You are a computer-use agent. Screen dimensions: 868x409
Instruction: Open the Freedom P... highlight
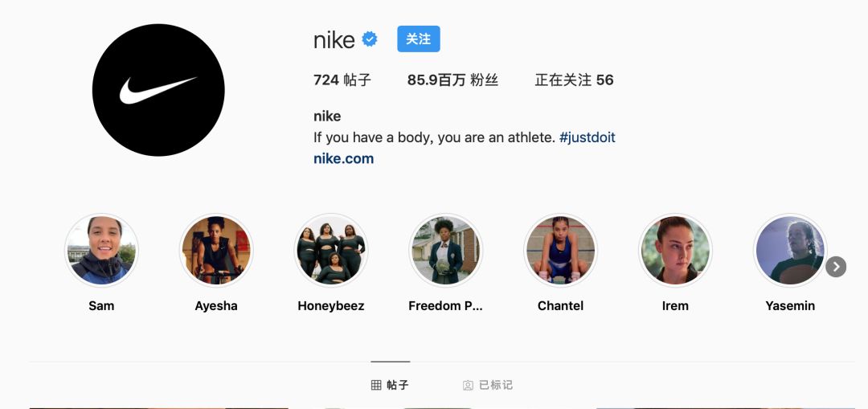pos(445,250)
